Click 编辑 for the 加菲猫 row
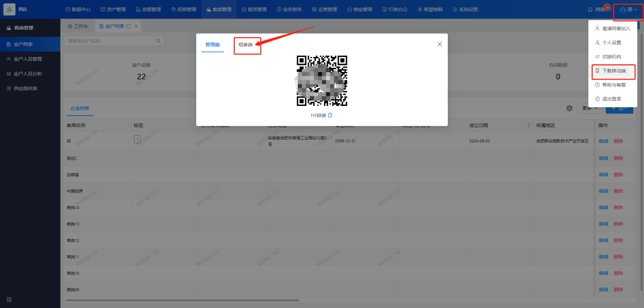 (603, 175)
